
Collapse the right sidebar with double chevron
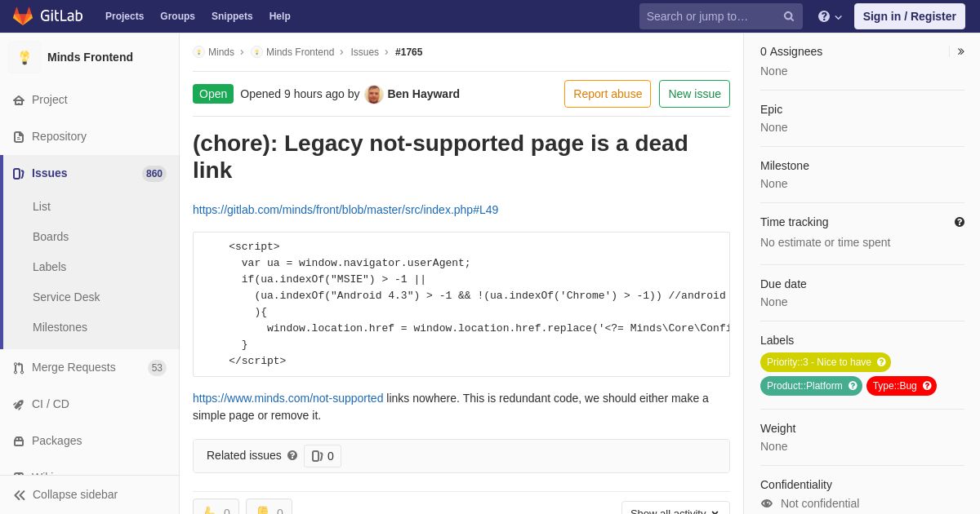(960, 51)
